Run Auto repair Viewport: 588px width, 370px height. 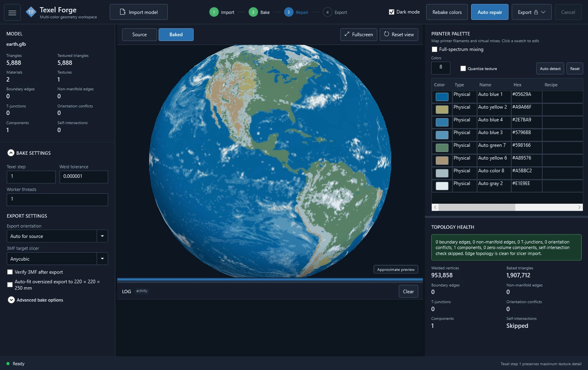pyautogui.click(x=490, y=12)
